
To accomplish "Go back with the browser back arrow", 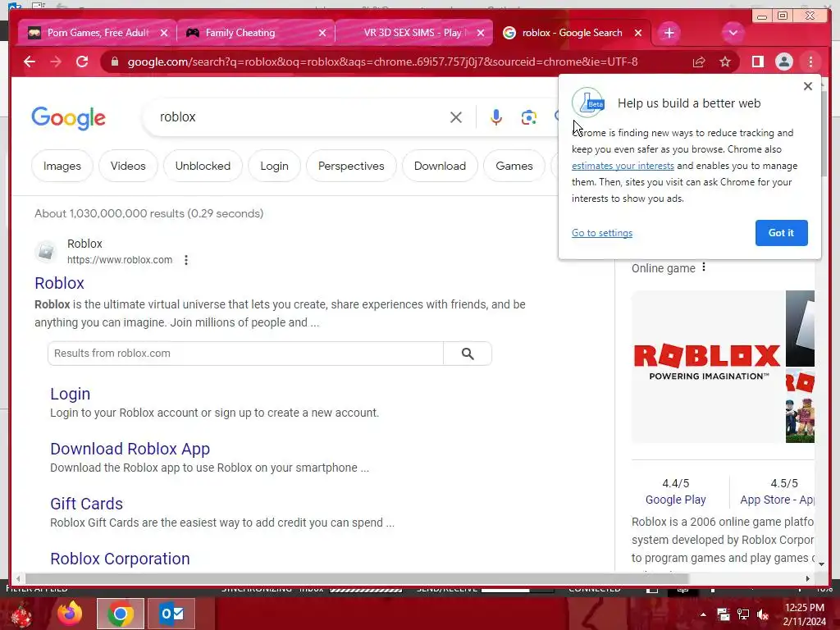I will pos(30,62).
